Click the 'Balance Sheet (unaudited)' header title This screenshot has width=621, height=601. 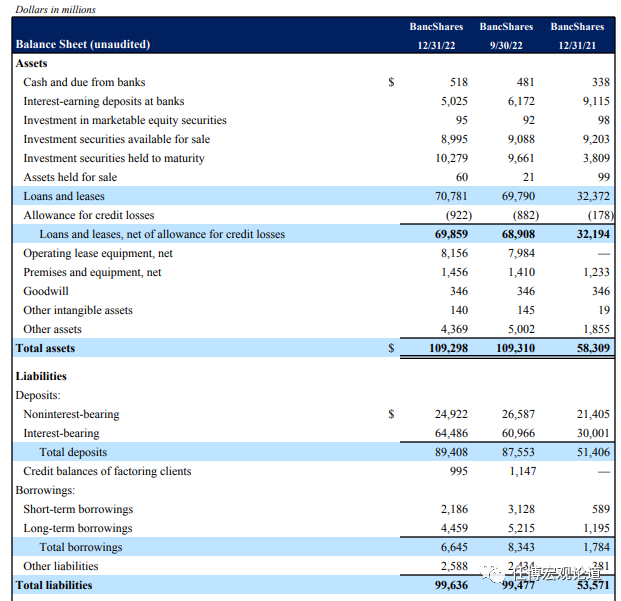tap(83, 44)
